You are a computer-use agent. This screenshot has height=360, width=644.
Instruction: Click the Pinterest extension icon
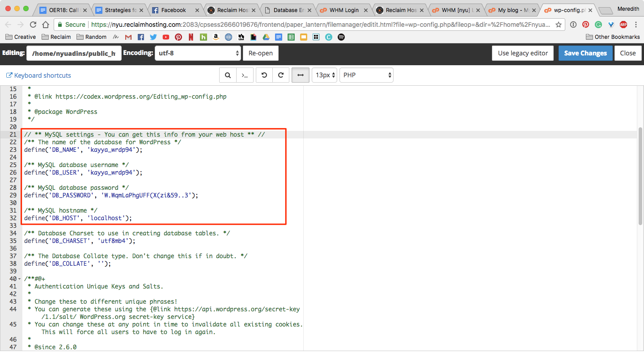point(586,25)
